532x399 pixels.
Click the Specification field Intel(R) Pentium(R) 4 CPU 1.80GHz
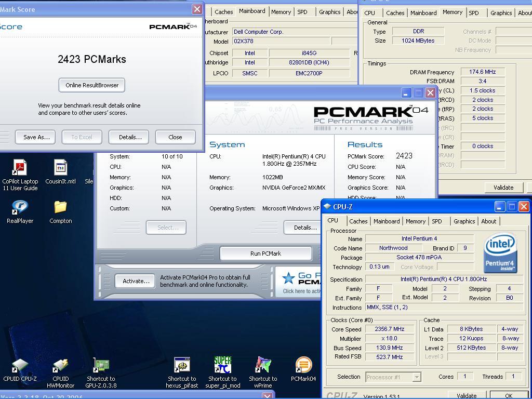(444, 279)
